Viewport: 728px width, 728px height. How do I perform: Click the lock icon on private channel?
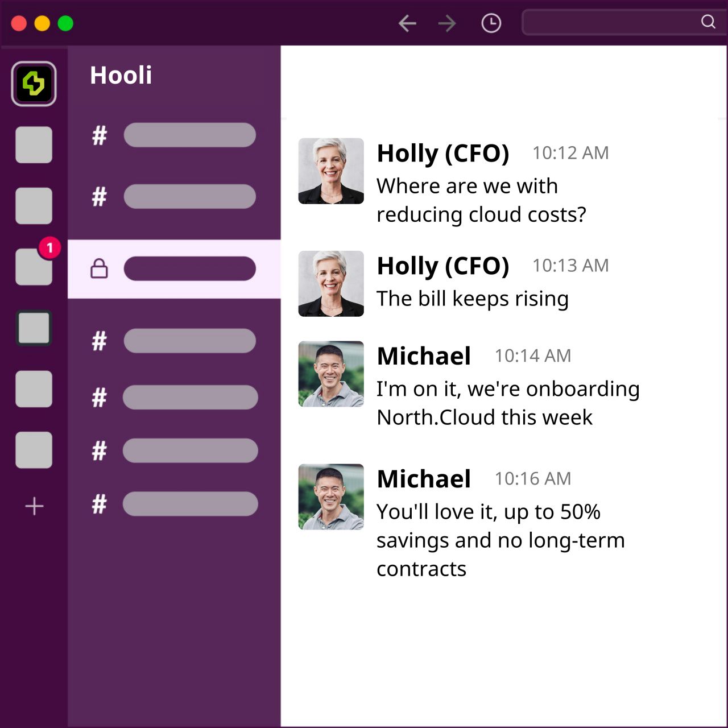pos(99,268)
